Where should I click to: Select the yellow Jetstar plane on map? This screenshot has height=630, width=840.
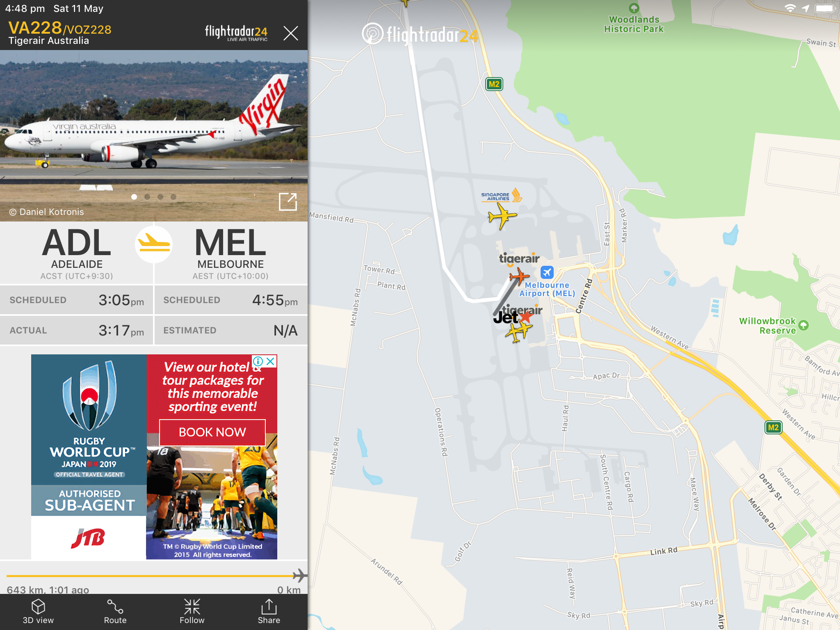click(517, 331)
